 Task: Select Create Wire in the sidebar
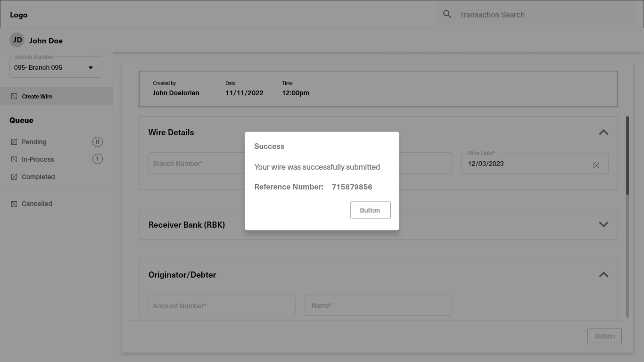(x=37, y=96)
